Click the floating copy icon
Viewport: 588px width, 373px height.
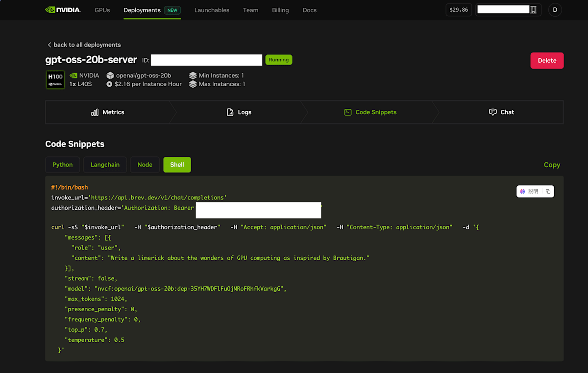[548, 191]
